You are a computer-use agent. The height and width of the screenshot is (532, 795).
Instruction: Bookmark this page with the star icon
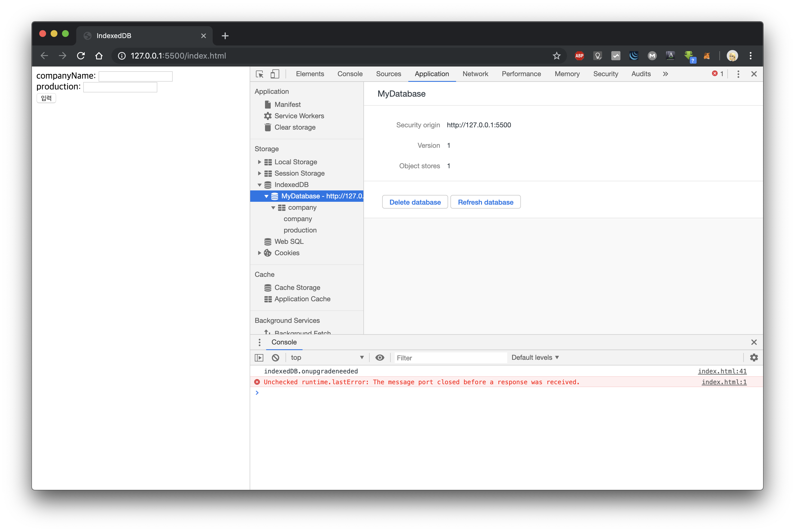tap(556, 56)
